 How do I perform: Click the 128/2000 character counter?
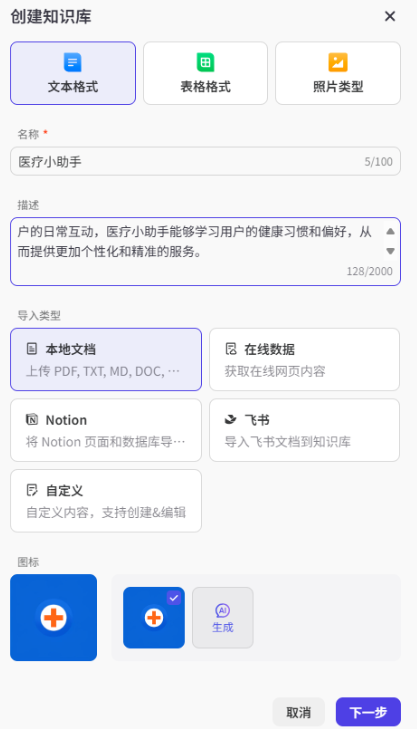pos(370,271)
